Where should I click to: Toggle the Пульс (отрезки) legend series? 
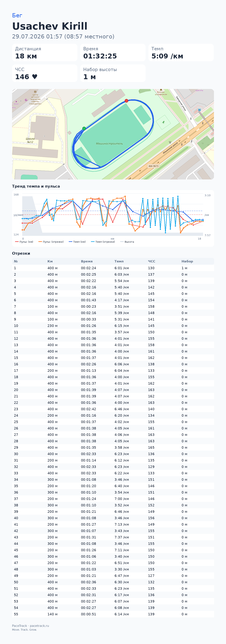point(51,242)
